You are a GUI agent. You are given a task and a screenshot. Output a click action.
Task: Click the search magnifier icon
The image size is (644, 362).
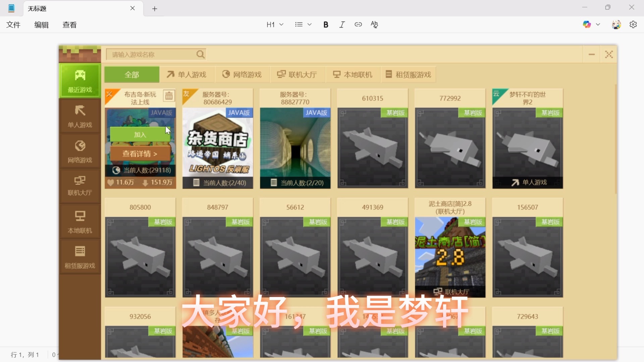(200, 54)
